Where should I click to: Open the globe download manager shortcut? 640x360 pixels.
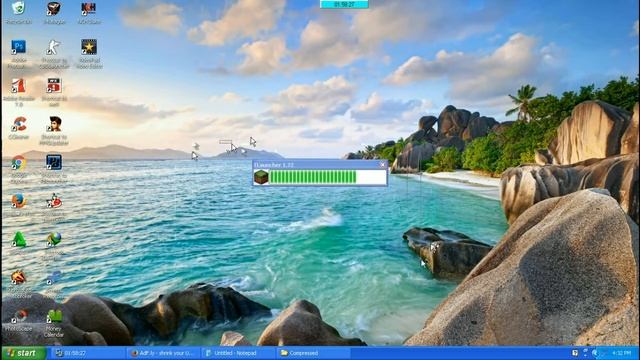coord(53,239)
